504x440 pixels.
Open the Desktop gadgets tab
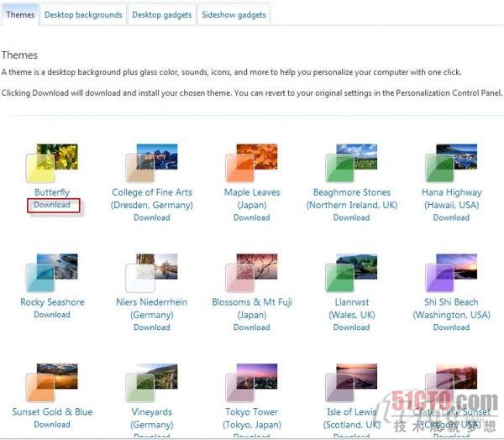pyautogui.click(x=161, y=15)
